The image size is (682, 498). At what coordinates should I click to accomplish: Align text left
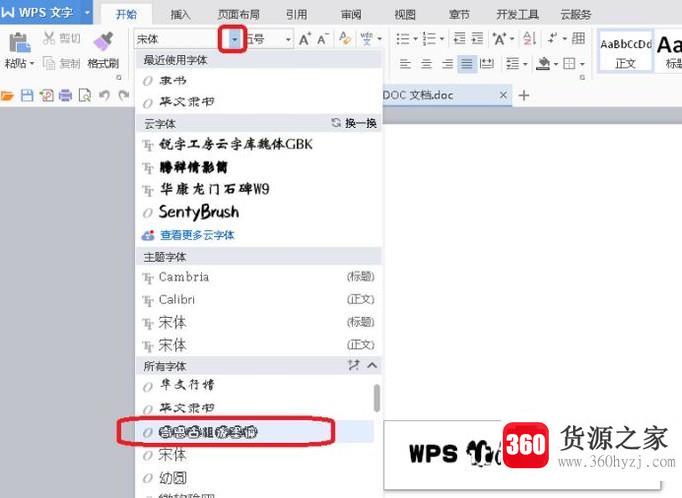pyautogui.click(x=405, y=64)
